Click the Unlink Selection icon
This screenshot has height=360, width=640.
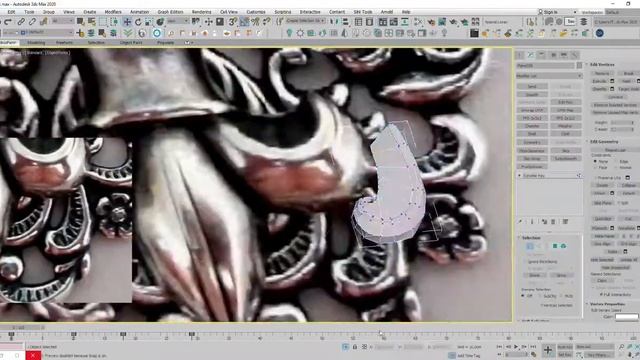pos(32,22)
